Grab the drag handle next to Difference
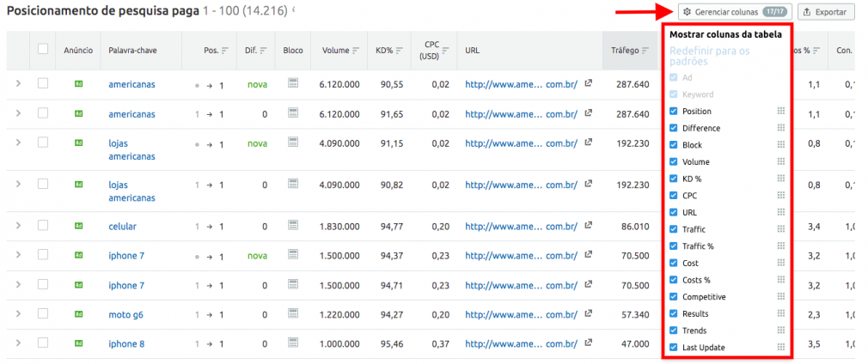 pos(781,128)
